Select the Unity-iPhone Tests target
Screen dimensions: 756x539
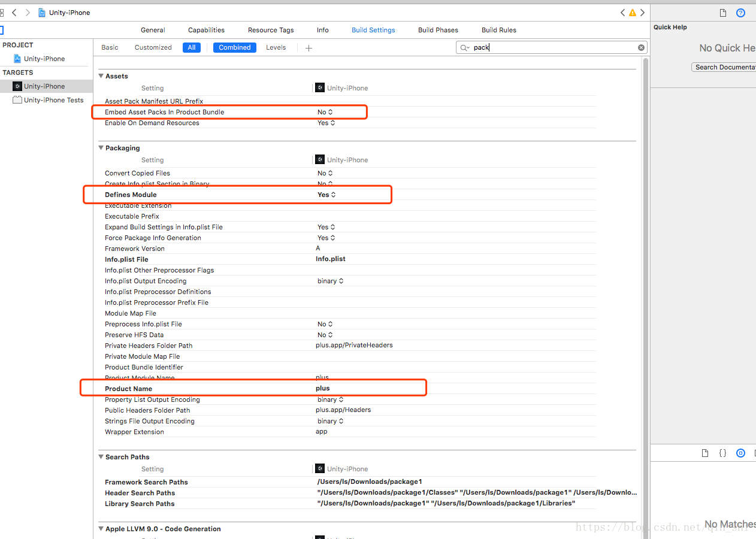click(x=54, y=100)
